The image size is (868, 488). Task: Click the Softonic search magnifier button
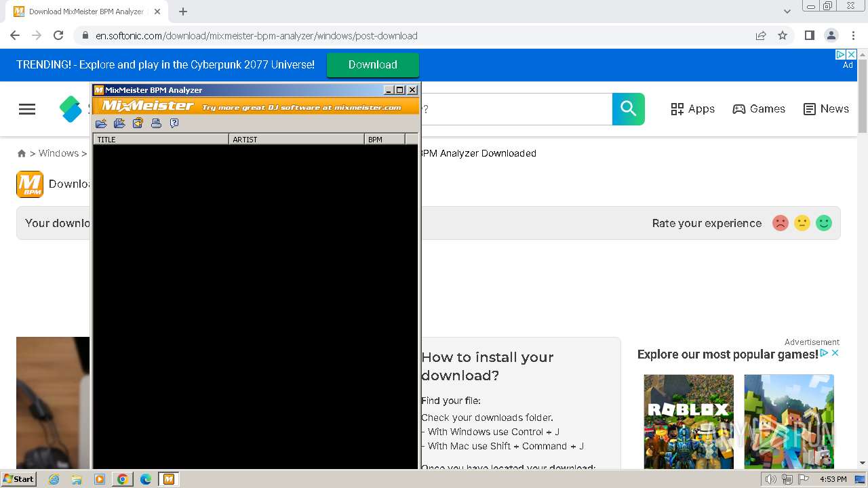coord(629,108)
